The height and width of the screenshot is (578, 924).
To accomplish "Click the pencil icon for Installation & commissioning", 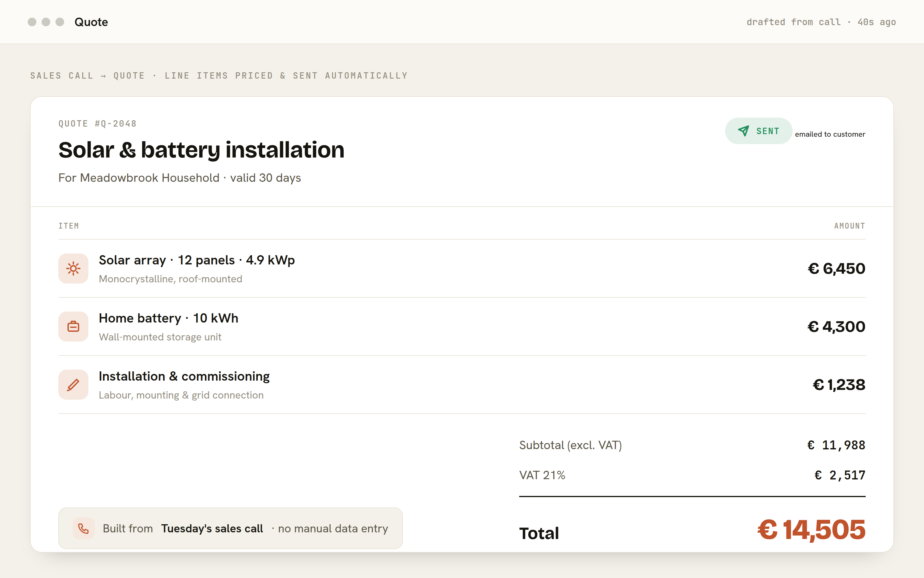I will pos(73,385).
